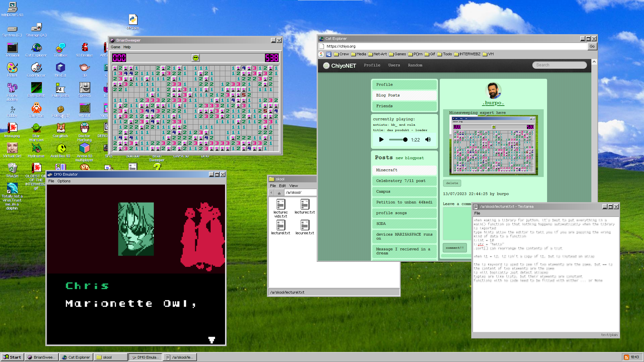Open the Take this icon
Viewport: 644px width, 362px height.
coord(36,111)
